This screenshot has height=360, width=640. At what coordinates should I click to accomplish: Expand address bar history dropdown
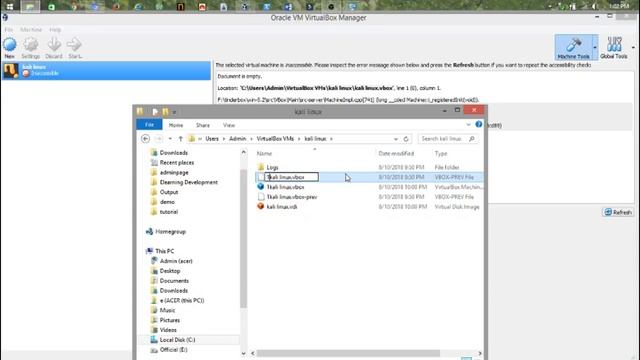click(x=396, y=139)
